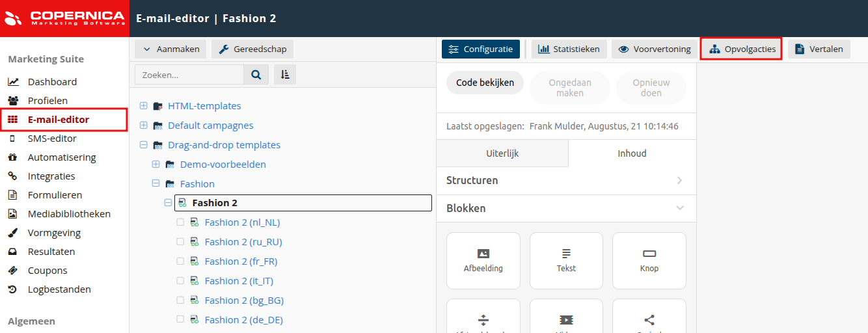
Task: Click the sort order icon button
Action: tap(285, 75)
